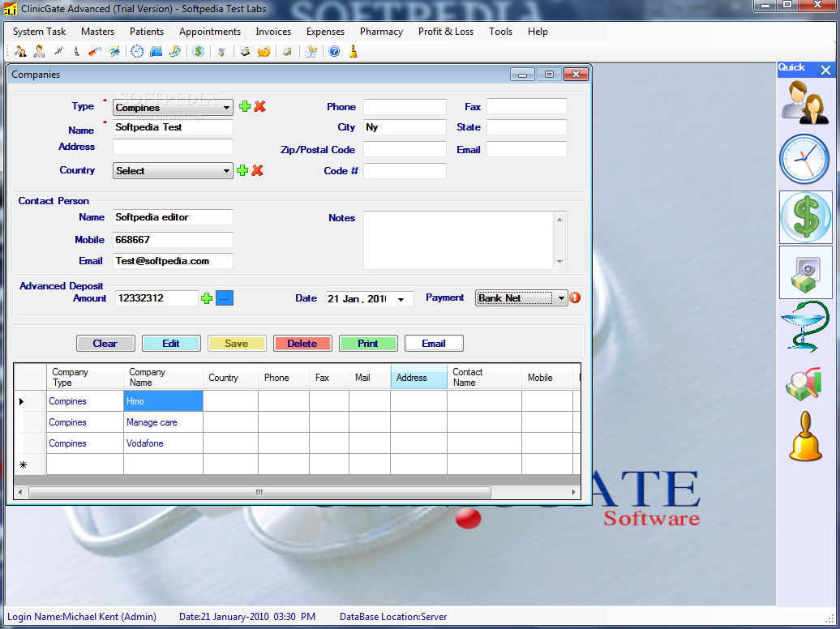This screenshot has height=629, width=840.
Task: Click the blue ellipsis button beside Amount
Action: point(225,298)
